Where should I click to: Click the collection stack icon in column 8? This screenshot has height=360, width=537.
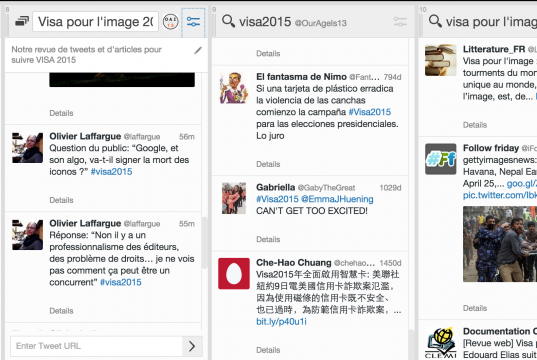(x=22, y=22)
